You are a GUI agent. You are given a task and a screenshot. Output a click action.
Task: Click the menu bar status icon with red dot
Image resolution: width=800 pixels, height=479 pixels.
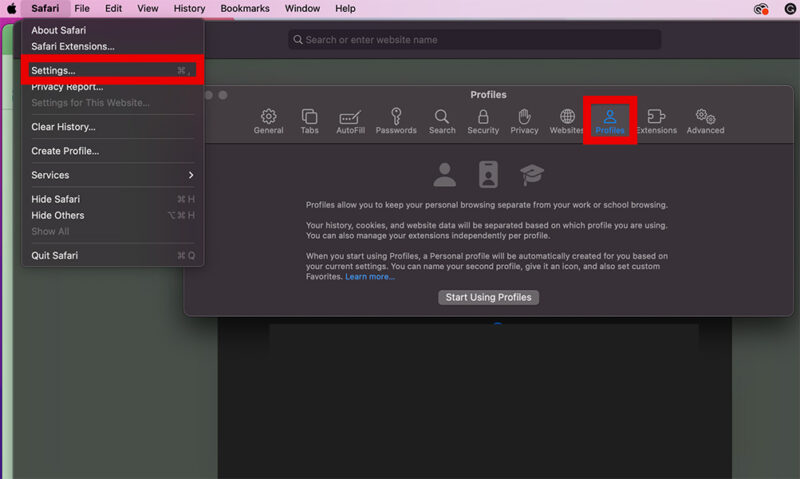[761, 9]
